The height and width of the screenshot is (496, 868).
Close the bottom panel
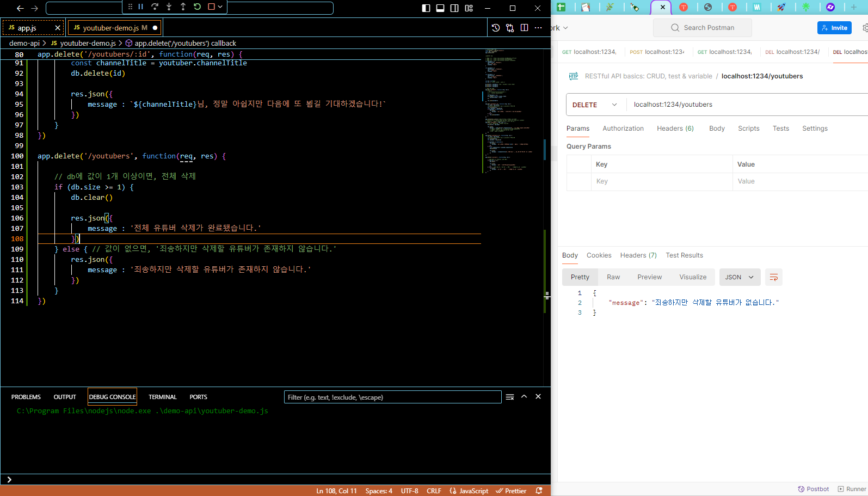point(538,396)
